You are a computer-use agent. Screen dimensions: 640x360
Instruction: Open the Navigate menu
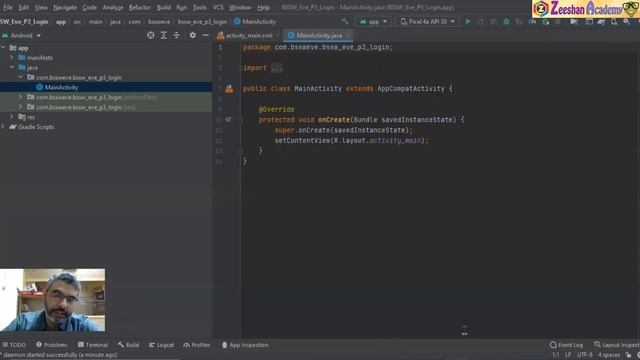click(x=65, y=7)
